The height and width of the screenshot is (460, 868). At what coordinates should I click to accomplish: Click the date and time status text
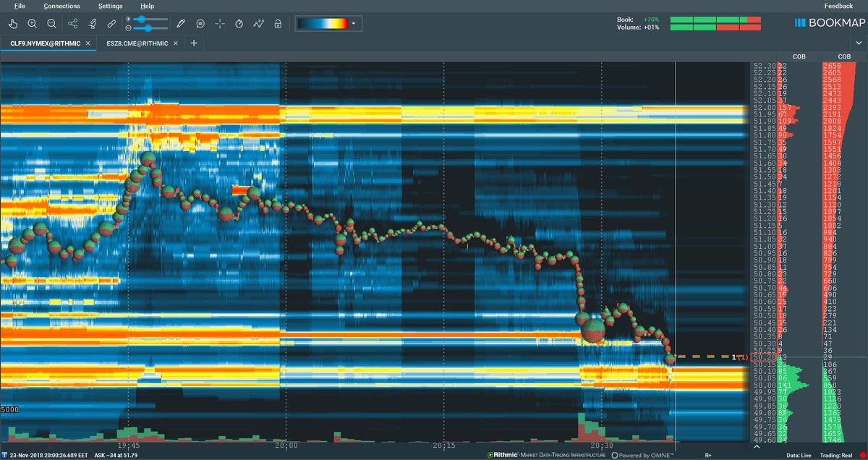coord(48,455)
